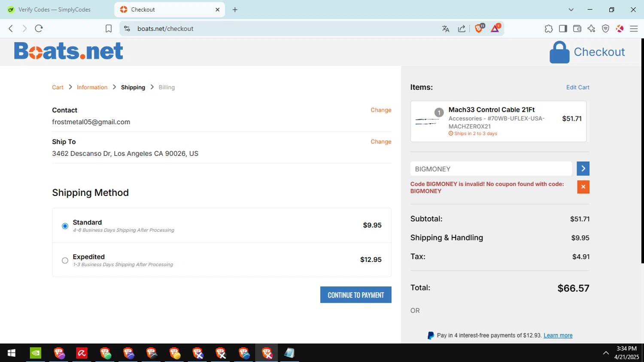Change the Ship To address
Screen dimensions: 644x362
tap(381, 141)
